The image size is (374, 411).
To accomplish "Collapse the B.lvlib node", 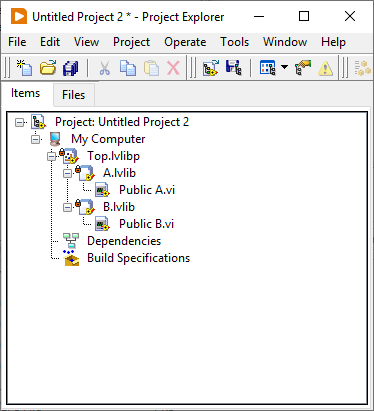I will coord(67,207).
